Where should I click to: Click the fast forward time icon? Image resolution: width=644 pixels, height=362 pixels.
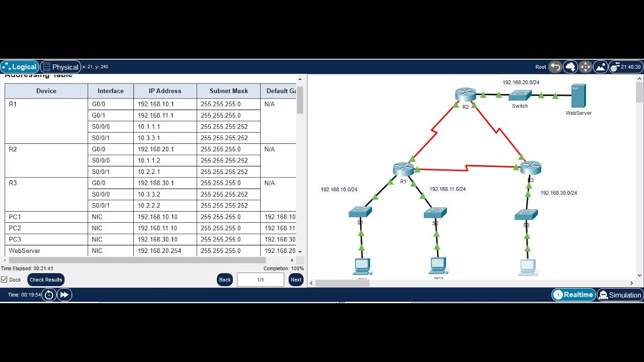tap(64, 295)
